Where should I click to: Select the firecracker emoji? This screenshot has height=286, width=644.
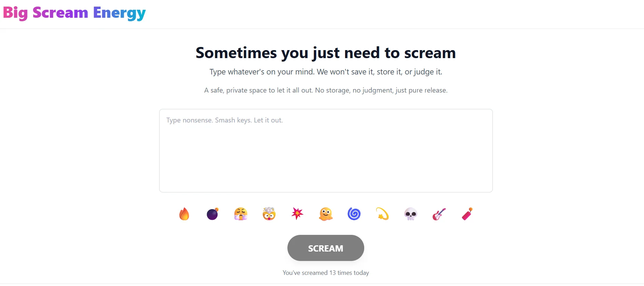[467, 214]
